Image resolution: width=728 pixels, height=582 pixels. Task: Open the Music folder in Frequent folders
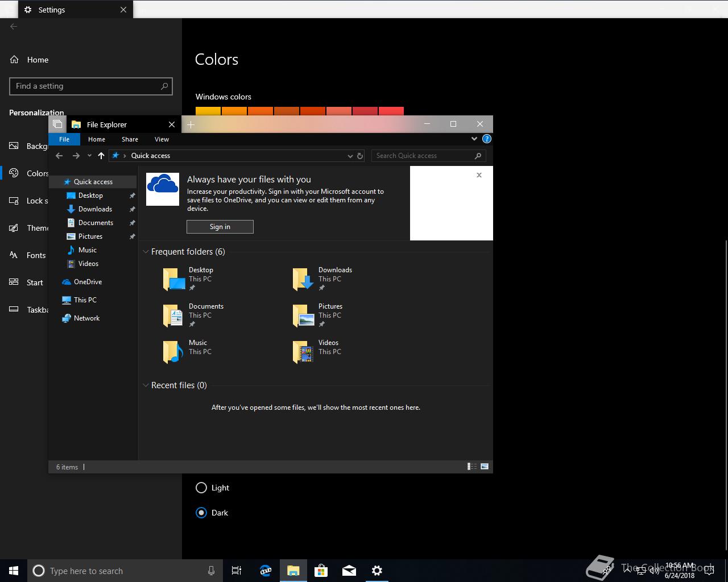(x=188, y=352)
